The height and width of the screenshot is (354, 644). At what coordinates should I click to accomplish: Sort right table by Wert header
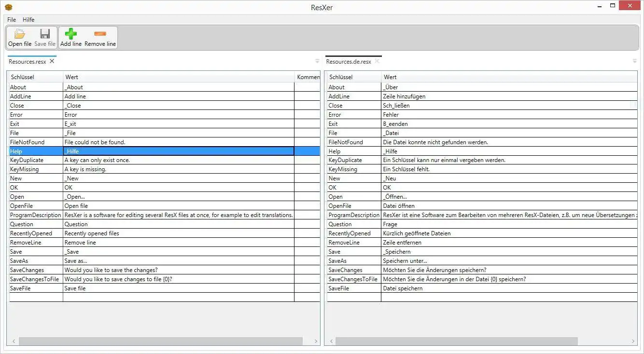tap(509, 77)
